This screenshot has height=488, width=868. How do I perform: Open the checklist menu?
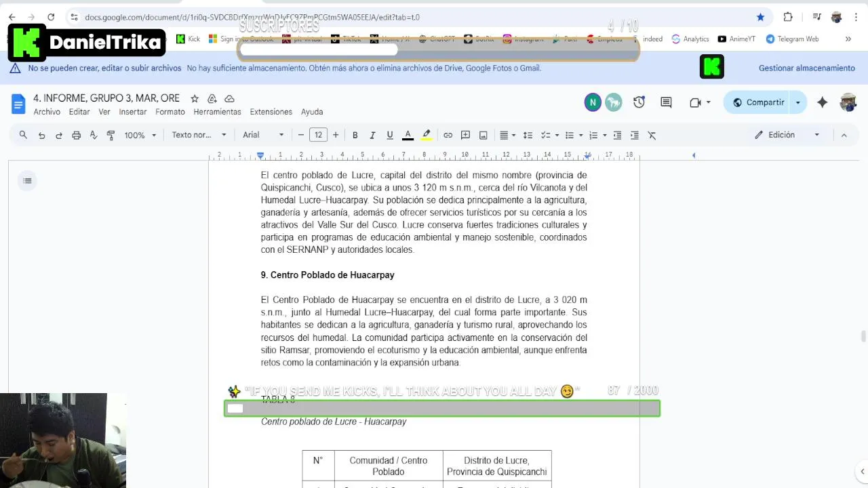click(x=549, y=135)
